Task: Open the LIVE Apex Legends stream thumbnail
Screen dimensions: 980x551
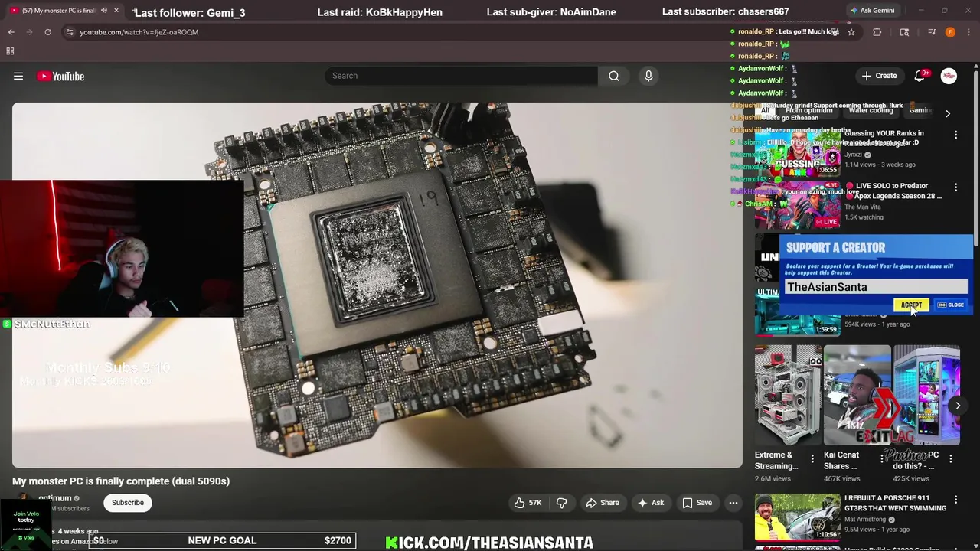Action: (797, 204)
